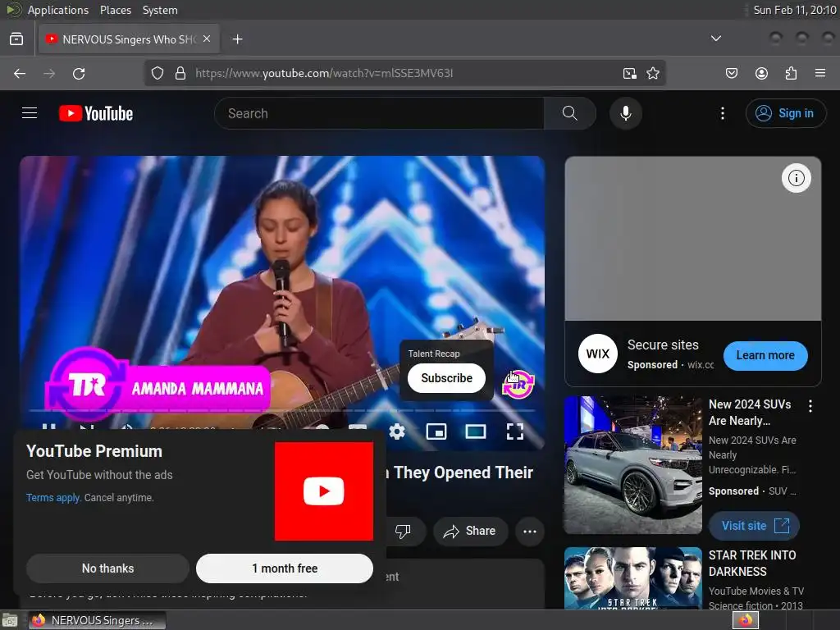This screenshot has height=630, width=840.
Task: Subscribe to Talent Recap channel
Action: [x=447, y=377]
